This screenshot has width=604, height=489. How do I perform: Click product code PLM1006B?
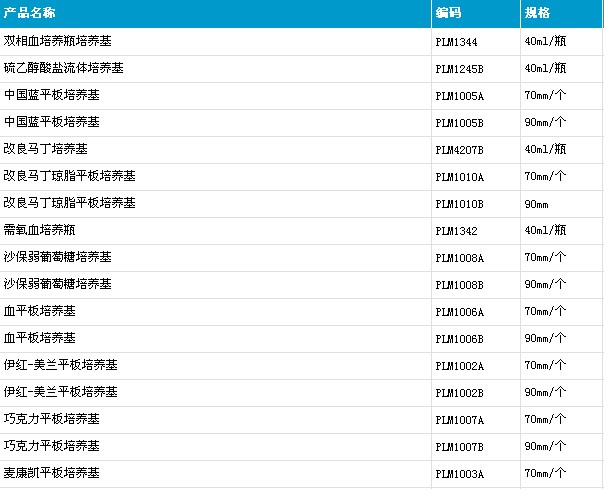click(460, 339)
